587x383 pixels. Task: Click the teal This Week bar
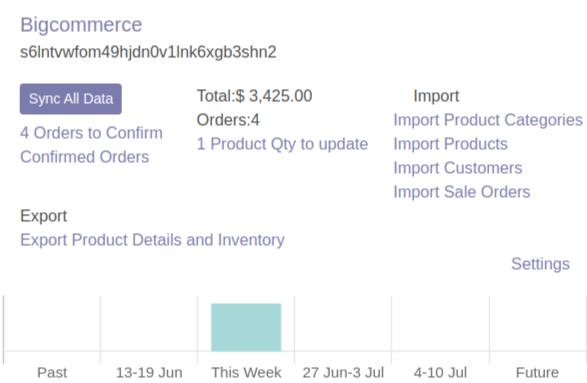[246, 327]
